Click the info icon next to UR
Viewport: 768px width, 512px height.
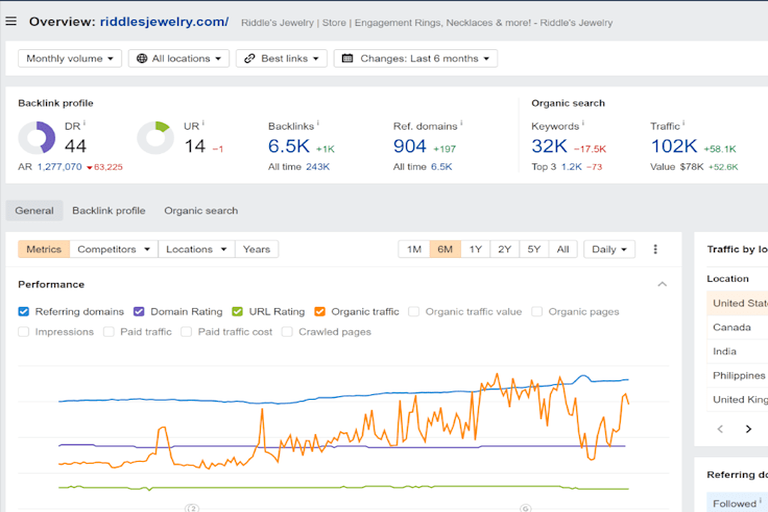click(203, 123)
